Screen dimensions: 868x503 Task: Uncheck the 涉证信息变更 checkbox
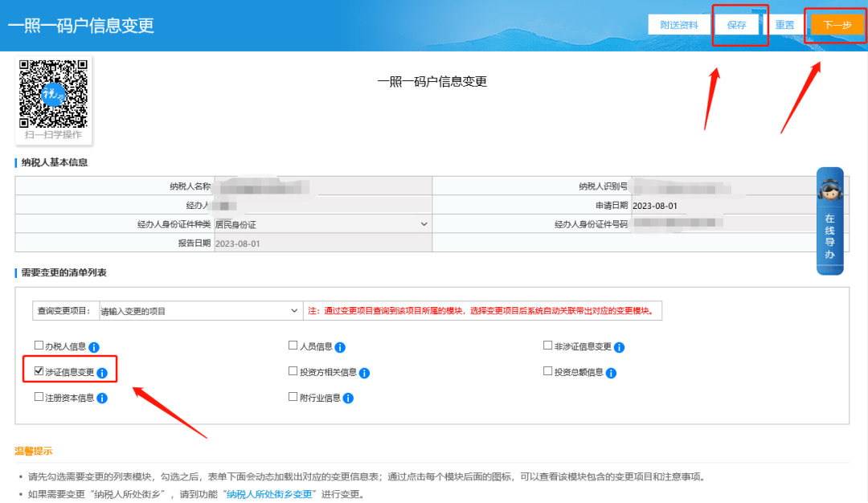[x=37, y=371]
